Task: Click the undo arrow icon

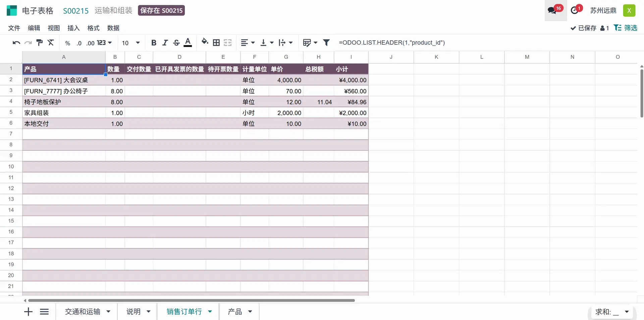Action: tap(16, 43)
